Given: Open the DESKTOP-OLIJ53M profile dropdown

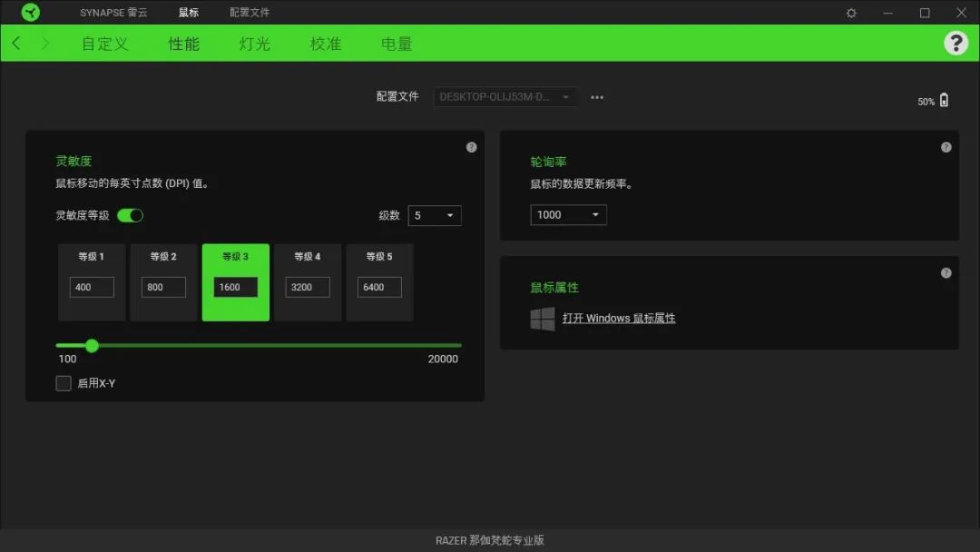Looking at the screenshot, I should click(x=505, y=97).
